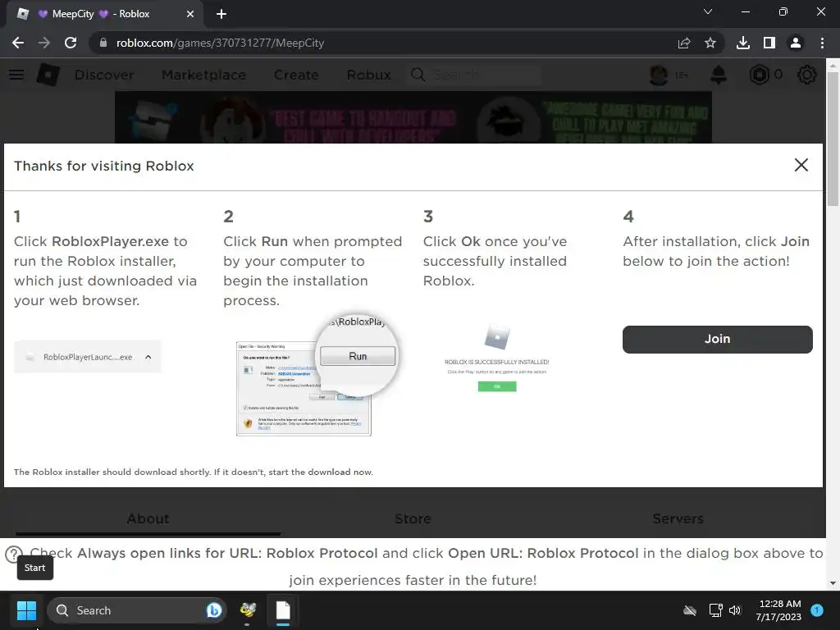The height and width of the screenshot is (630, 840).
Task: Open a new browser tab
Action: 221,14
